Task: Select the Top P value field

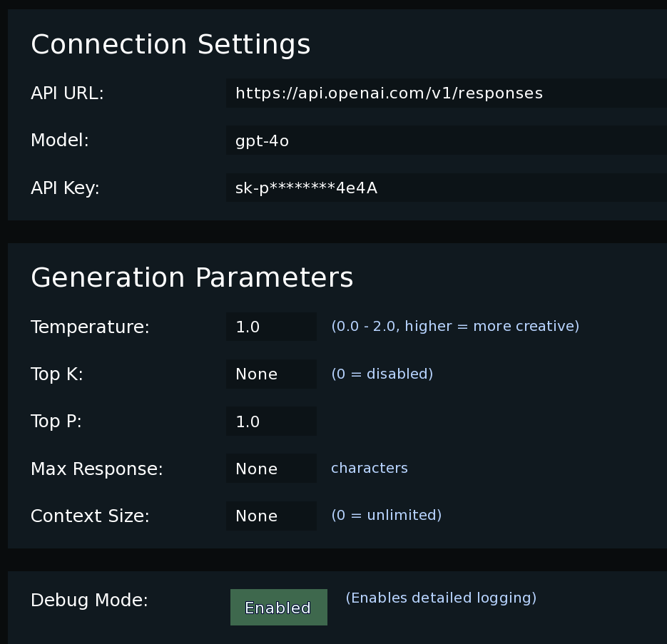Action: [x=271, y=421]
